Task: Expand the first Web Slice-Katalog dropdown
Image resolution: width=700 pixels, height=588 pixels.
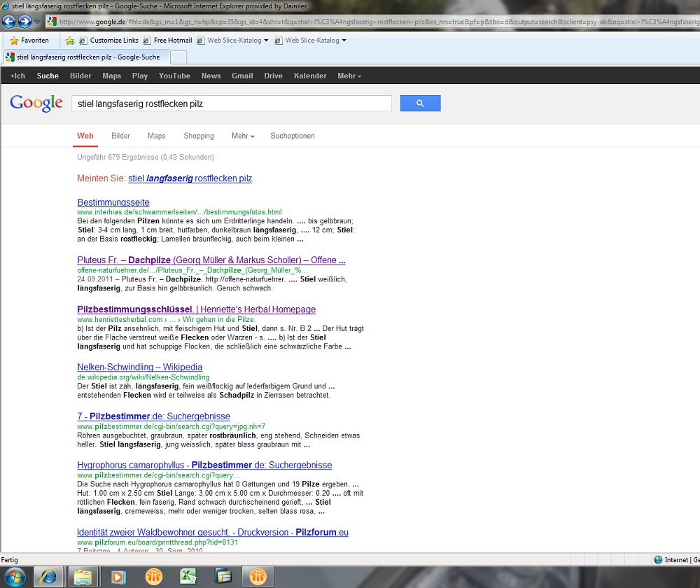Action: click(266, 41)
